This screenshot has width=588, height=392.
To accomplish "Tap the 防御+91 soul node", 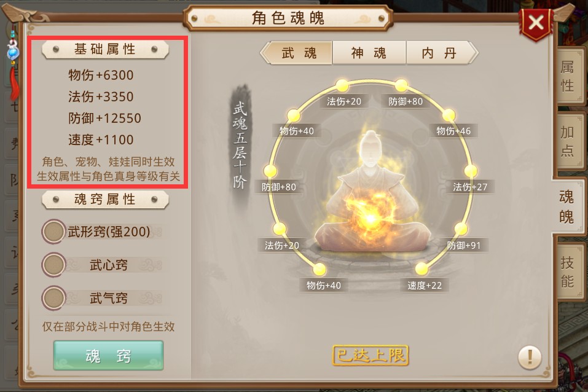I will [461, 229].
